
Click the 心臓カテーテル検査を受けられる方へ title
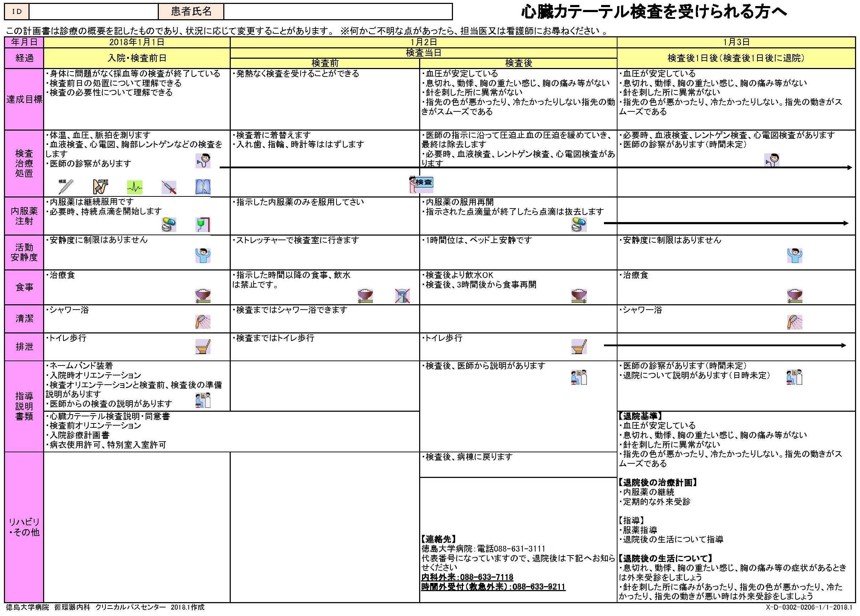coord(654,12)
